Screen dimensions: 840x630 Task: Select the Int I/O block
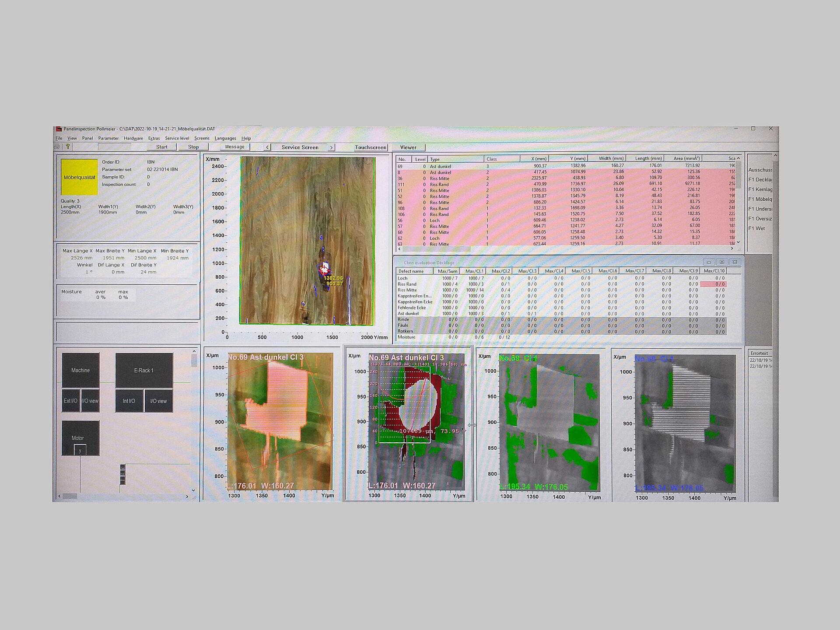coord(129,401)
